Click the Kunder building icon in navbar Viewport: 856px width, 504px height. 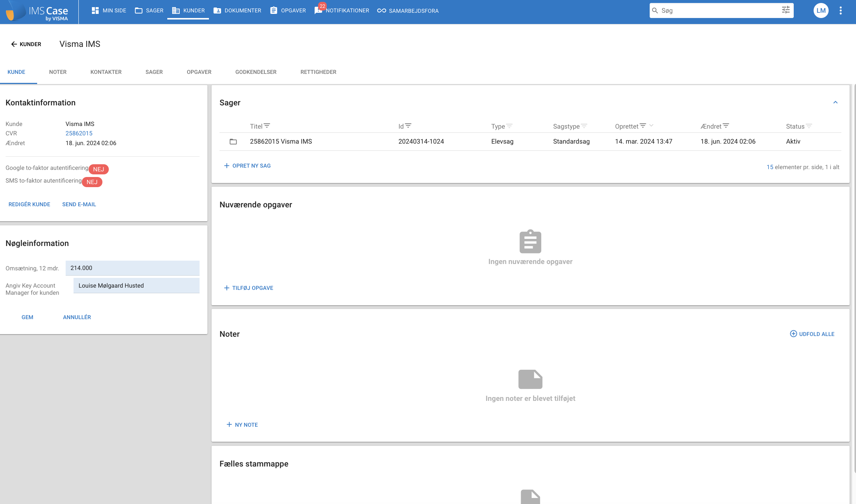(176, 10)
